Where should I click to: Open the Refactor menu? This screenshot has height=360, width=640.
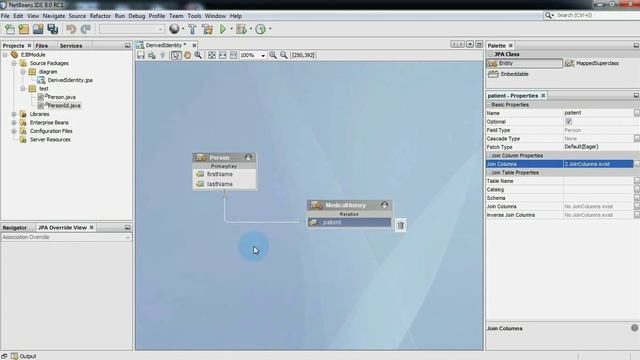pyautogui.click(x=100, y=16)
